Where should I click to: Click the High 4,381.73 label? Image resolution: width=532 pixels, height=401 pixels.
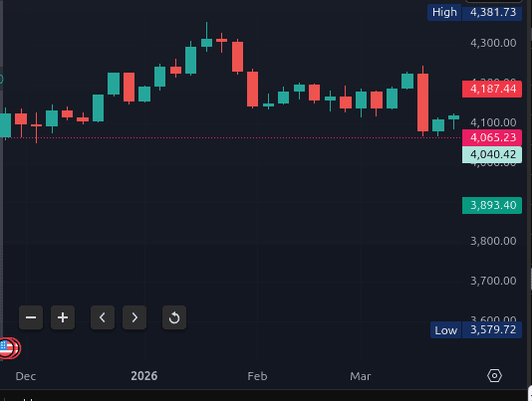click(474, 12)
